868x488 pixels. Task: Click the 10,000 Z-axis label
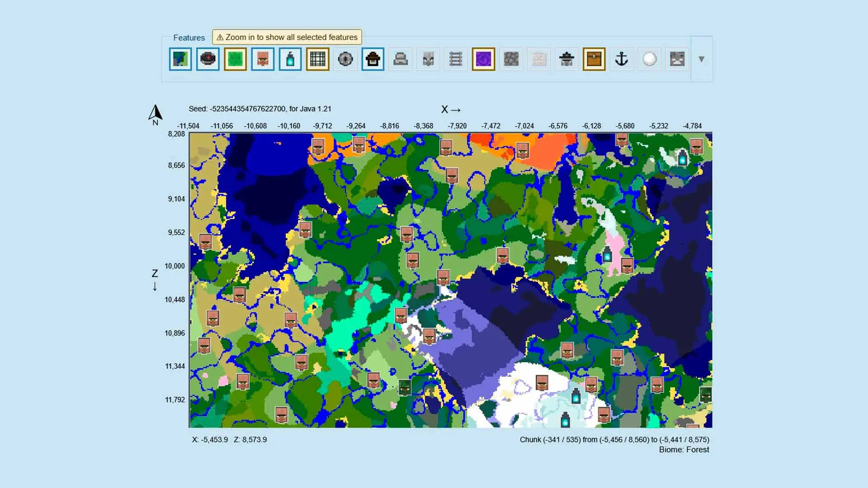(x=175, y=266)
